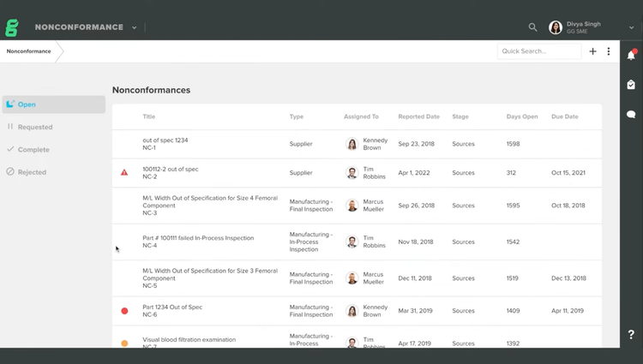Switch to the Requested filter

(x=35, y=127)
